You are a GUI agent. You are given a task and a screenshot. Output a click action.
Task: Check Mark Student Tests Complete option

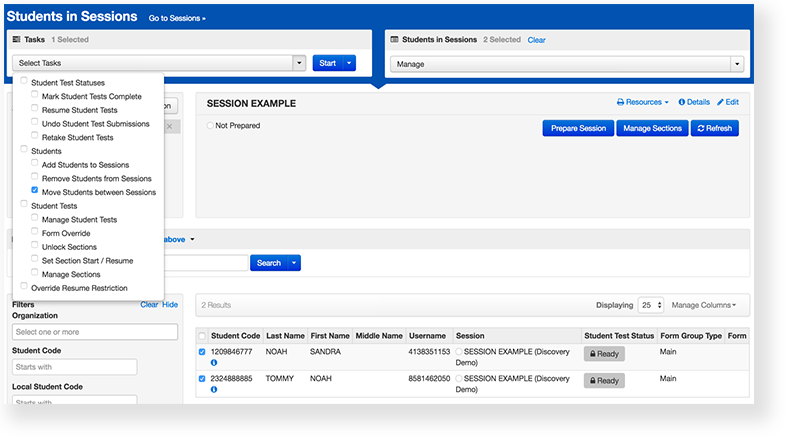[35, 96]
